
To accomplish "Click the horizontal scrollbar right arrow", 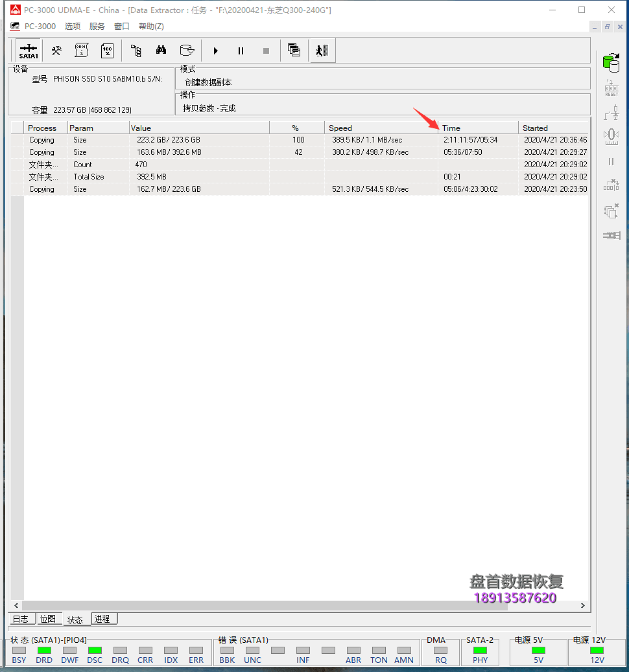I will click(x=583, y=605).
